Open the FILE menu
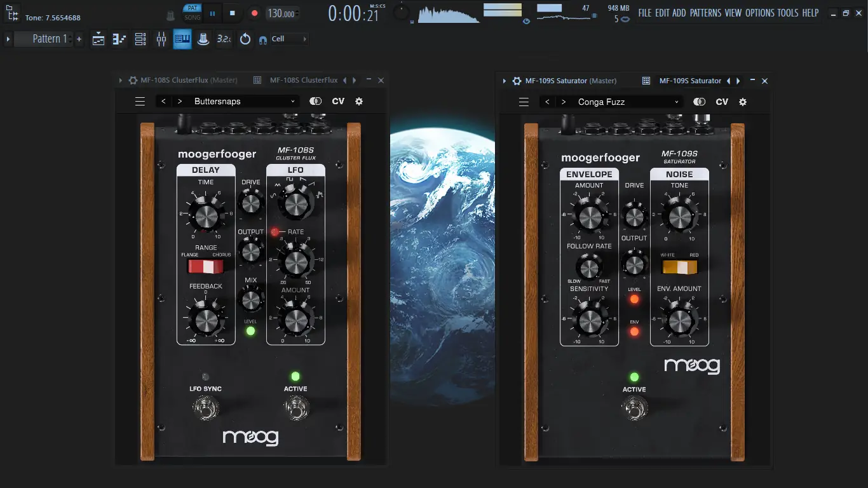Screen dimensions: 868x488 tap(645, 13)
